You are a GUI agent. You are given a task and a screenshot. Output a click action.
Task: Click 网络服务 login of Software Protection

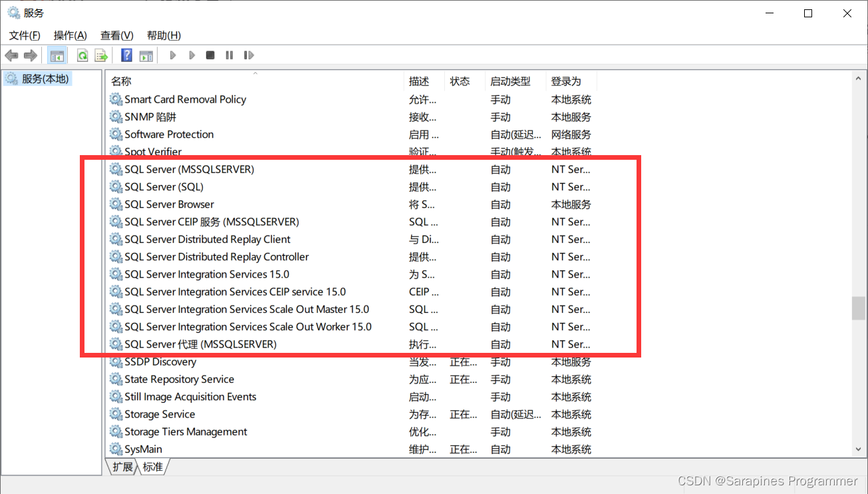(571, 134)
